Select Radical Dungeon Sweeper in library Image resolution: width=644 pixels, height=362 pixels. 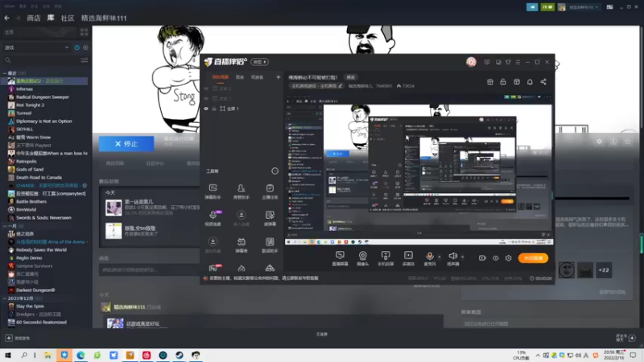pyautogui.click(x=43, y=97)
